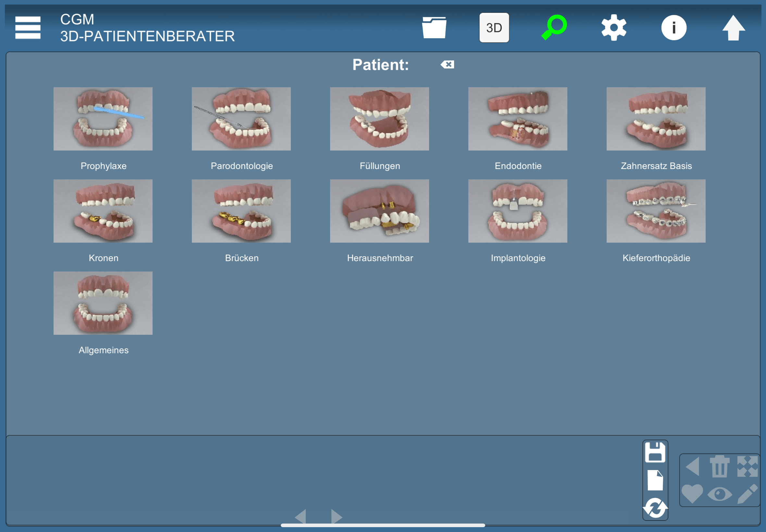Open the patient files folder icon
The width and height of the screenshot is (766, 532).
coord(434,28)
